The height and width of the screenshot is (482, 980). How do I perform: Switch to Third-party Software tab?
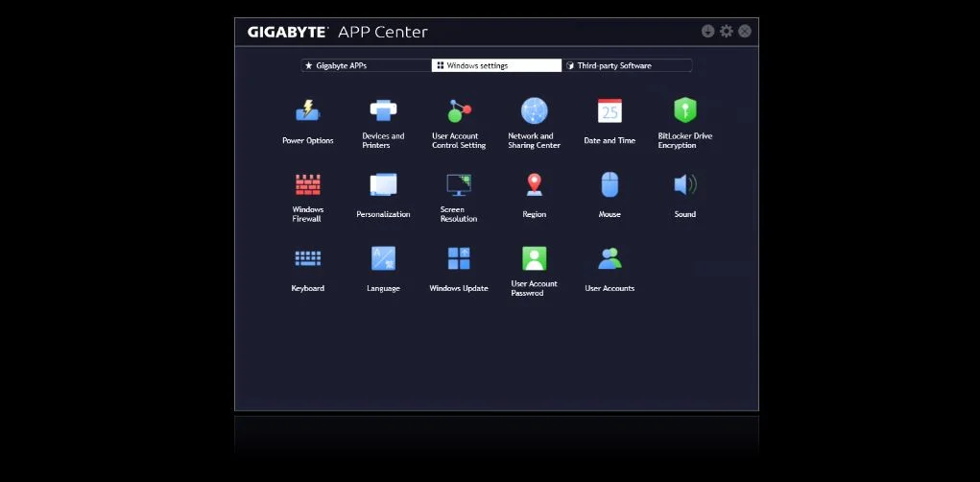[x=627, y=65]
